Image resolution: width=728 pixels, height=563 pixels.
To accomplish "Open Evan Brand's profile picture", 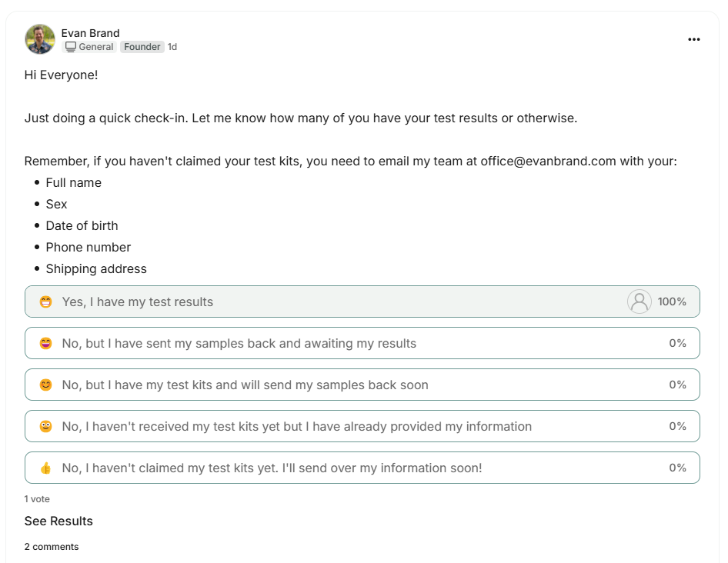I will click(x=39, y=38).
